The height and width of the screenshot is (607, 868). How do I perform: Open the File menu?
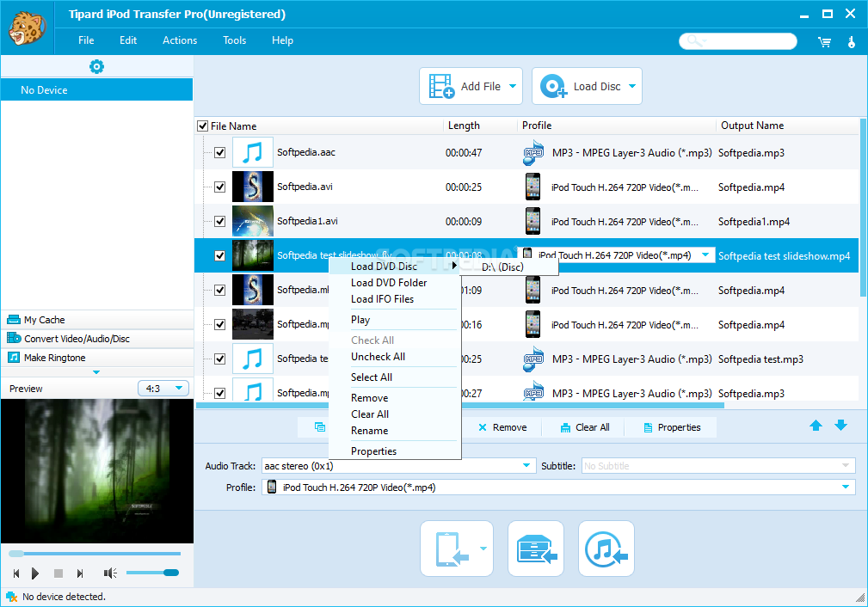(x=86, y=40)
